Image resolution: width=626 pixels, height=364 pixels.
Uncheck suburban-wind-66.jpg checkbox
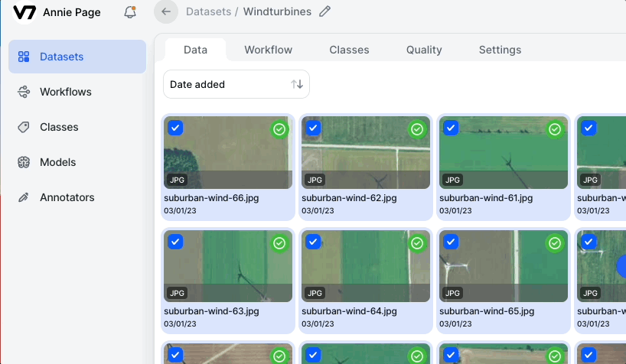tap(176, 128)
